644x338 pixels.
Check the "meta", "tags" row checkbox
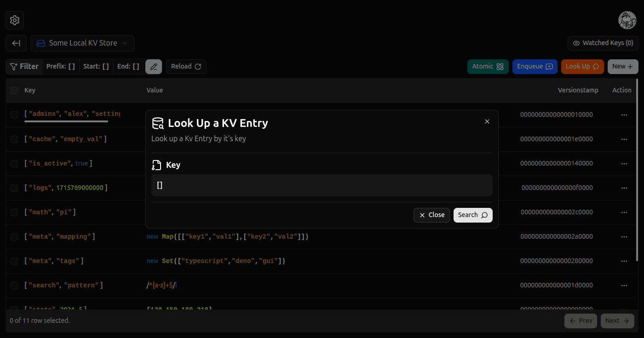tap(14, 261)
